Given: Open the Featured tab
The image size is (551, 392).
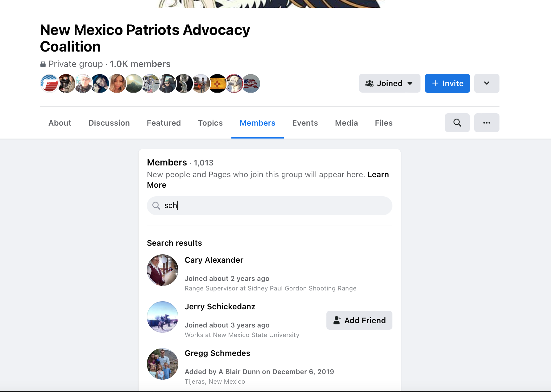Looking at the screenshot, I should [x=164, y=123].
